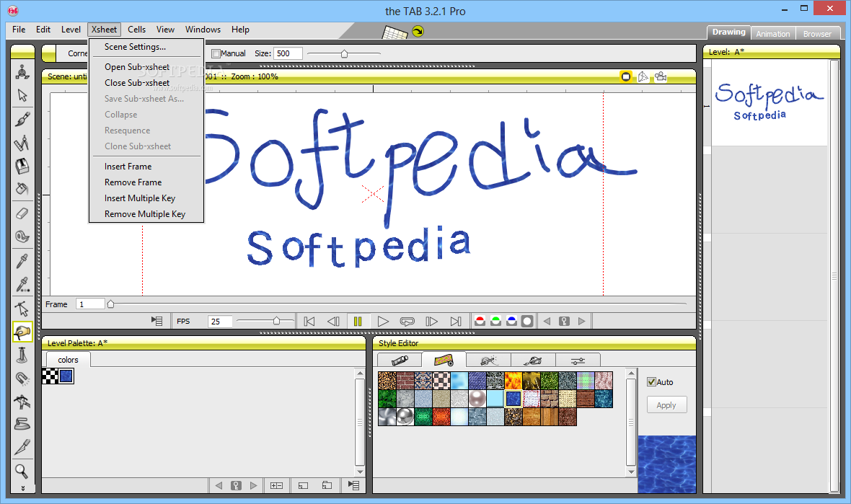The height and width of the screenshot is (504, 851).
Task: Select the Eraser tool
Action: point(22,213)
